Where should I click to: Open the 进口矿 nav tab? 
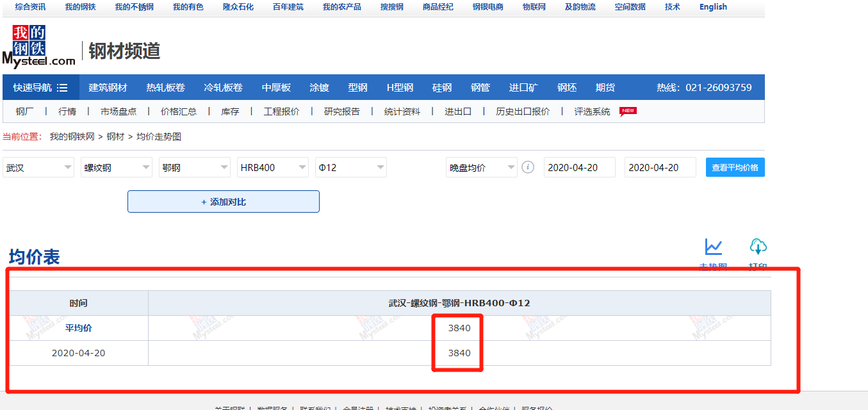[x=523, y=87]
